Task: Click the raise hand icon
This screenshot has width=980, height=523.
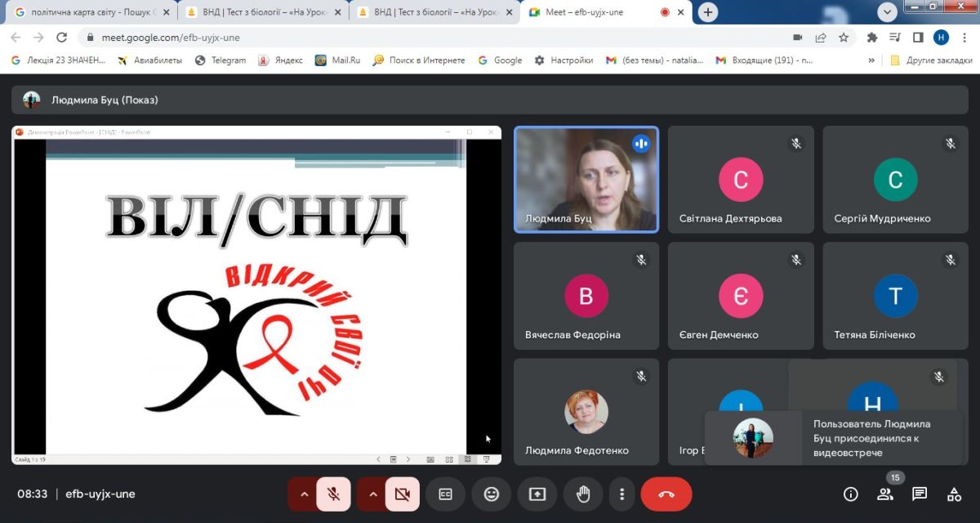Action: pyautogui.click(x=583, y=494)
